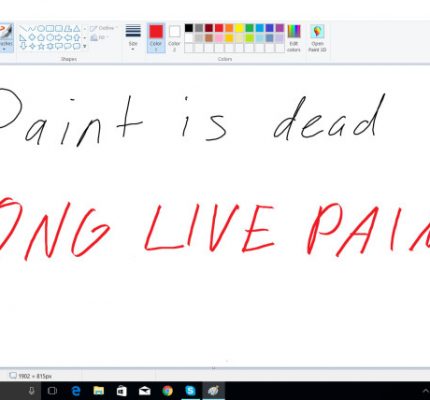Viewport: 430px width, 400px height.
Task: Select the purple color swatch
Action: (280, 28)
